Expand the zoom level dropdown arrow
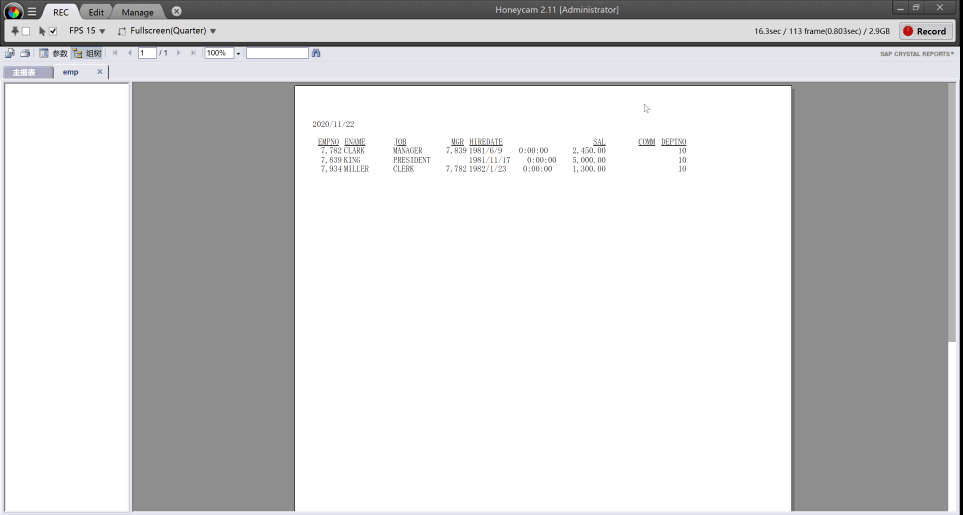The width and height of the screenshot is (963, 515). point(238,53)
